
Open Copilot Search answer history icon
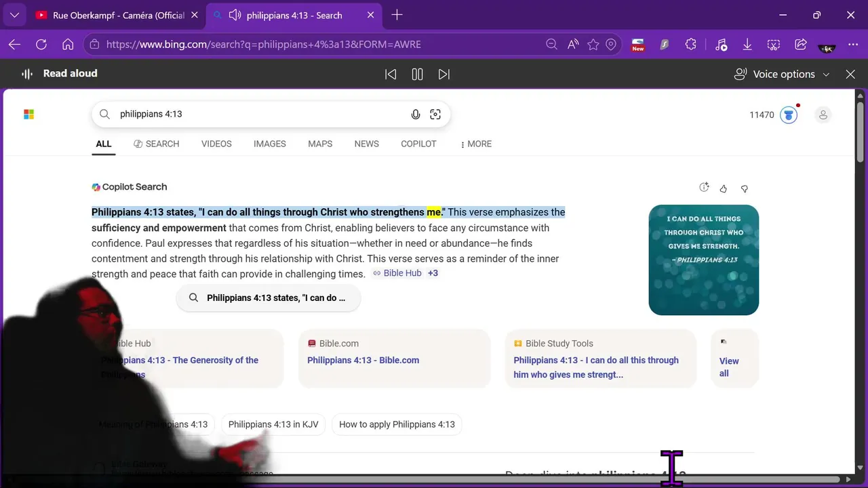tap(704, 188)
